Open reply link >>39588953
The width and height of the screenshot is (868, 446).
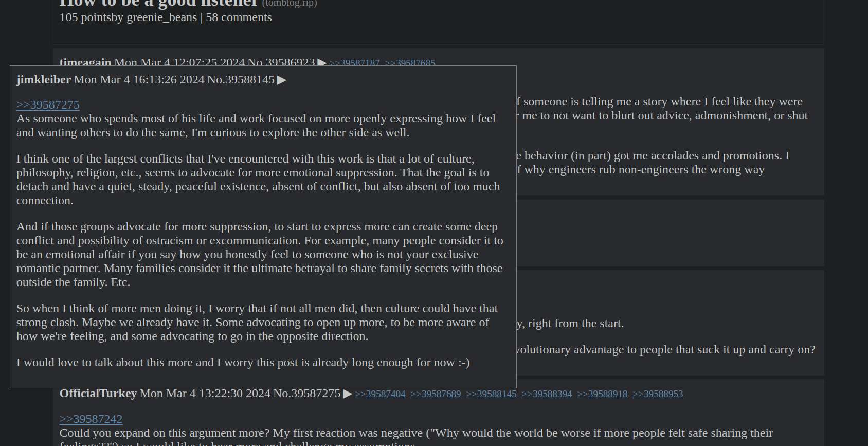[658, 394]
